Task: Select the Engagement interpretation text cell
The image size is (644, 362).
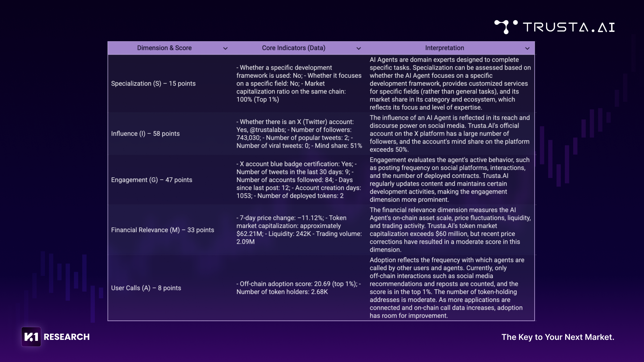Action: (449, 180)
